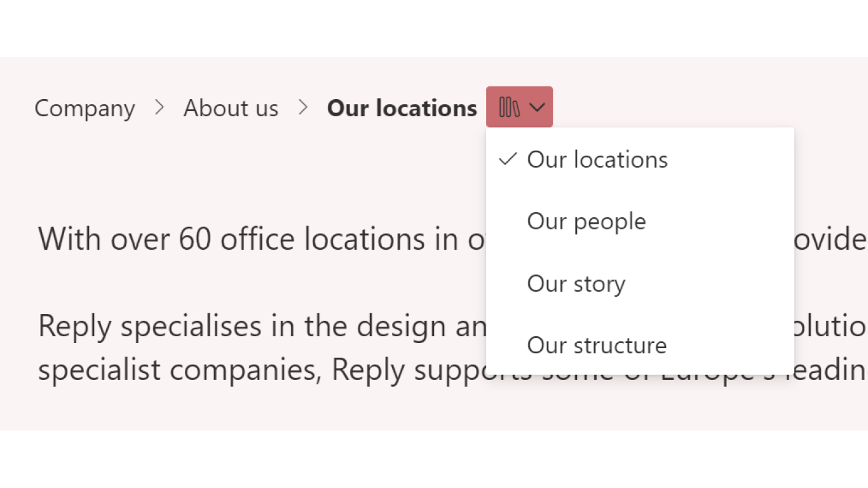Image resolution: width=868 pixels, height=488 pixels.
Task: Open Our story from the dropdown list
Action: pos(576,283)
